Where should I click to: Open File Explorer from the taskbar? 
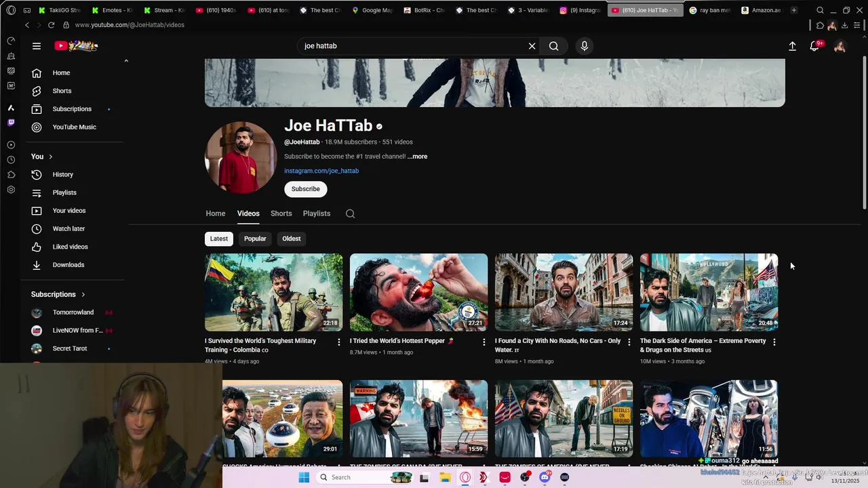tap(445, 477)
